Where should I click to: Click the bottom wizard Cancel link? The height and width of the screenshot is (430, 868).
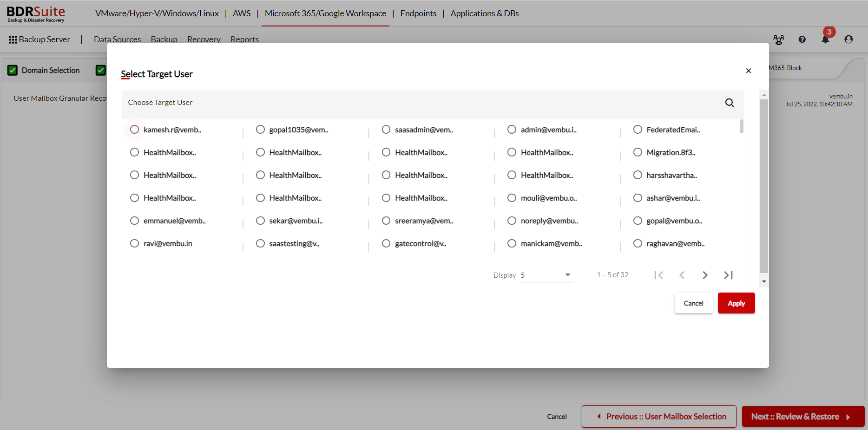pos(557,417)
